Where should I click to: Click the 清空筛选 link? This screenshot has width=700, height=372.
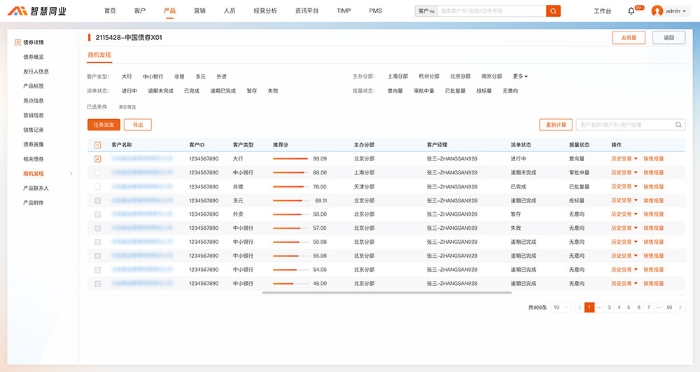pyautogui.click(x=127, y=107)
